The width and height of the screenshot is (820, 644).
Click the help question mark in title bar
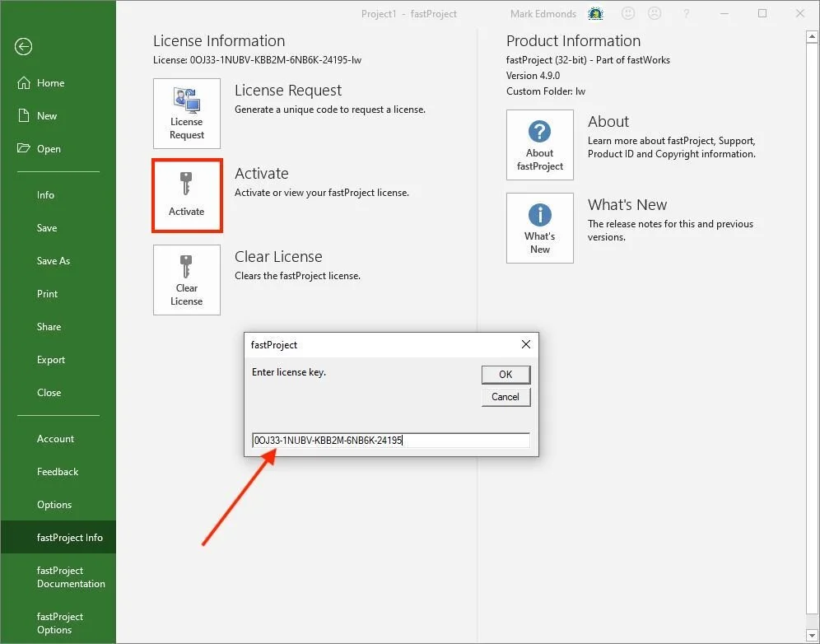coord(686,14)
